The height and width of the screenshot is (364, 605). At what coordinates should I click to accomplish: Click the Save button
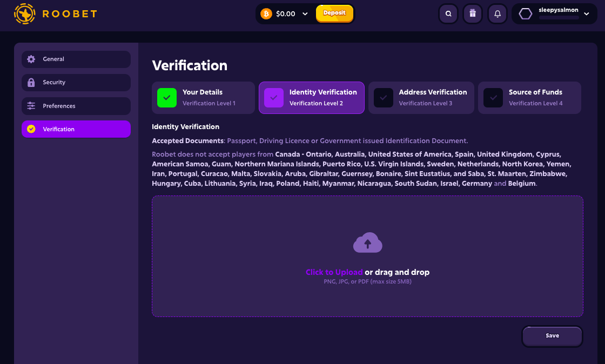(552, 336)
